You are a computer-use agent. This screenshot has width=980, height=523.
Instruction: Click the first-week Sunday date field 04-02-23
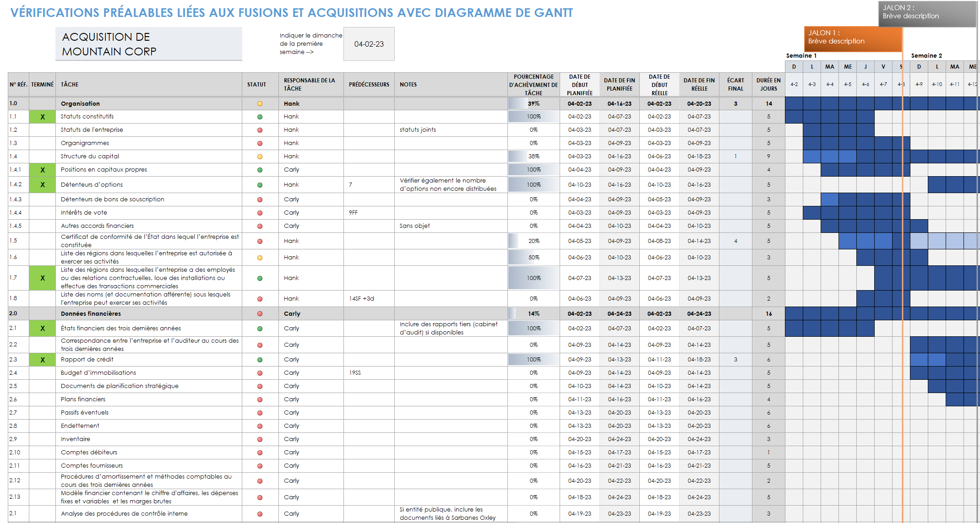(369, 44)
